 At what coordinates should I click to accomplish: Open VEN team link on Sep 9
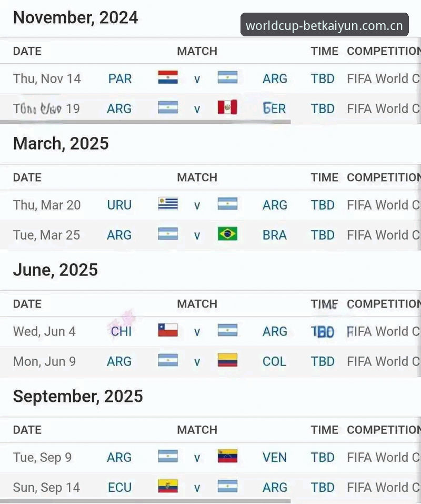point(275,458)
